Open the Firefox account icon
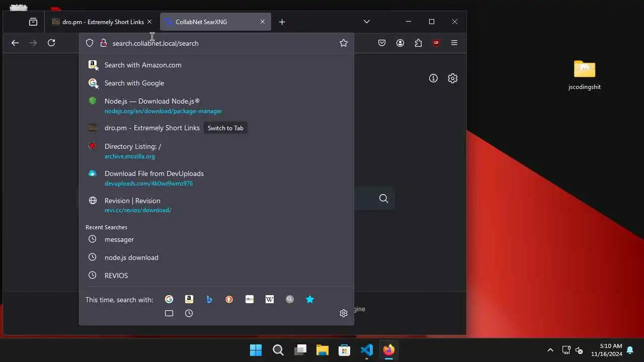Screen dimensions: 644x362 [400, 43]
